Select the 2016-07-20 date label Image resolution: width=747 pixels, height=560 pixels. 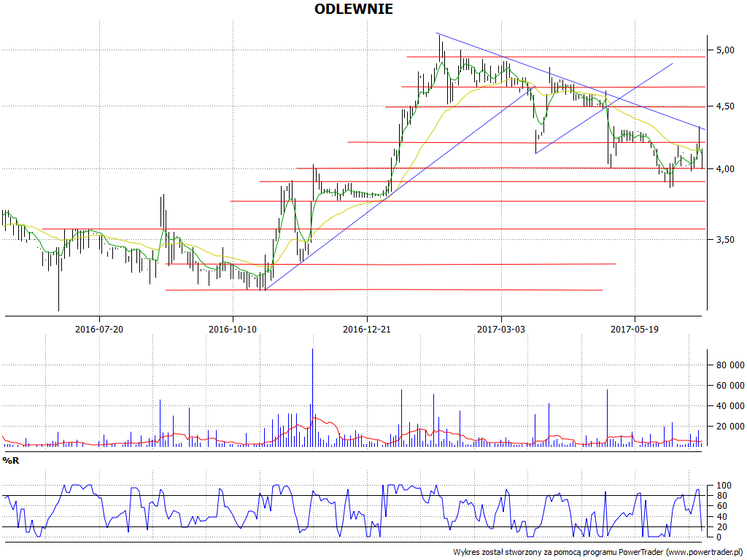(x=99, y=329)
